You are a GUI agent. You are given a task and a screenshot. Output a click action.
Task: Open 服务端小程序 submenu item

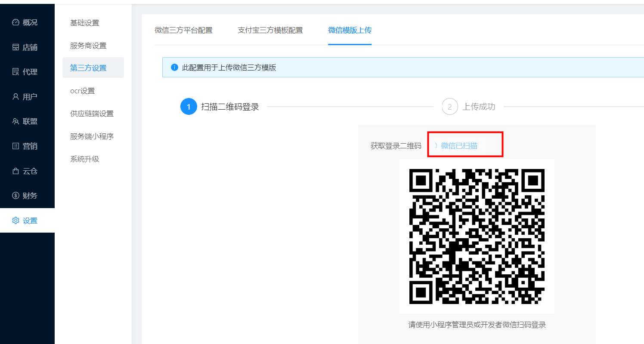pos(93,136)
